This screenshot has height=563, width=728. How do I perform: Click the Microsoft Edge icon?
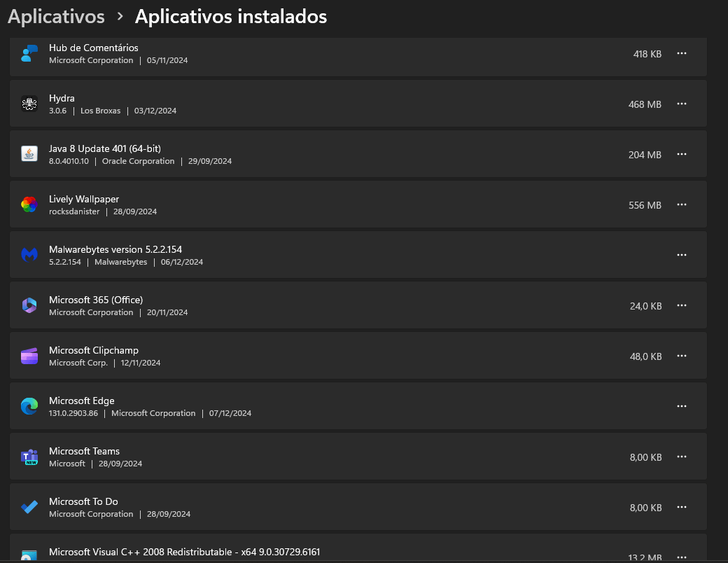pyautogui.click(x=29, y=406)
